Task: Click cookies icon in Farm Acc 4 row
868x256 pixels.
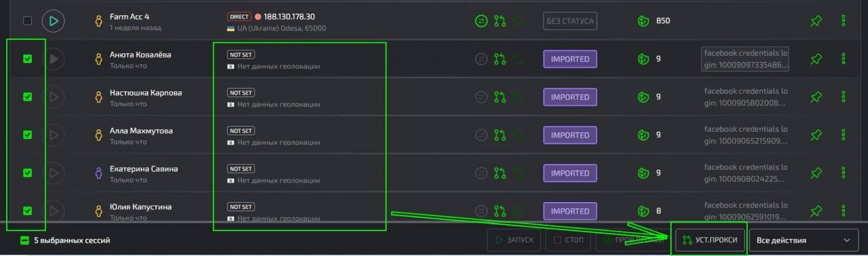Action: (x=643, y=21)
